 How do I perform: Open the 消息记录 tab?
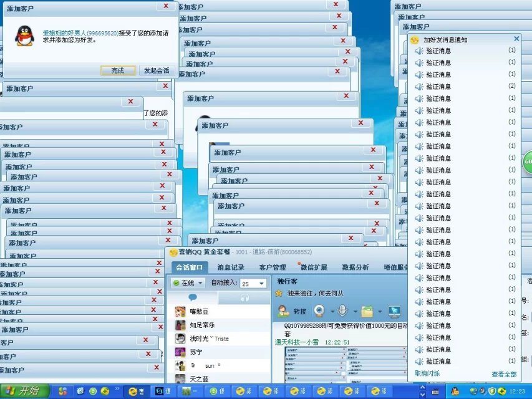[x=231, y=267]
